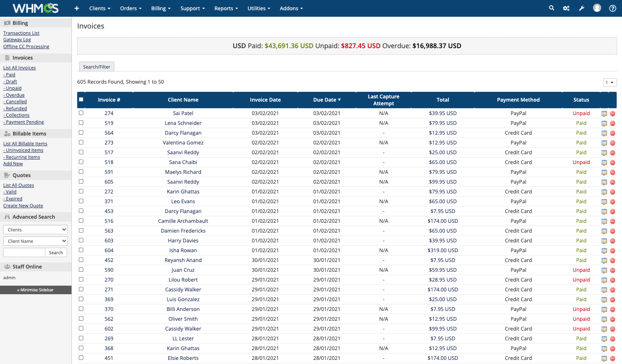Delete invoice 605 with red icon
622x364 pixels.
pyautogui.click(x=613, y=182)
